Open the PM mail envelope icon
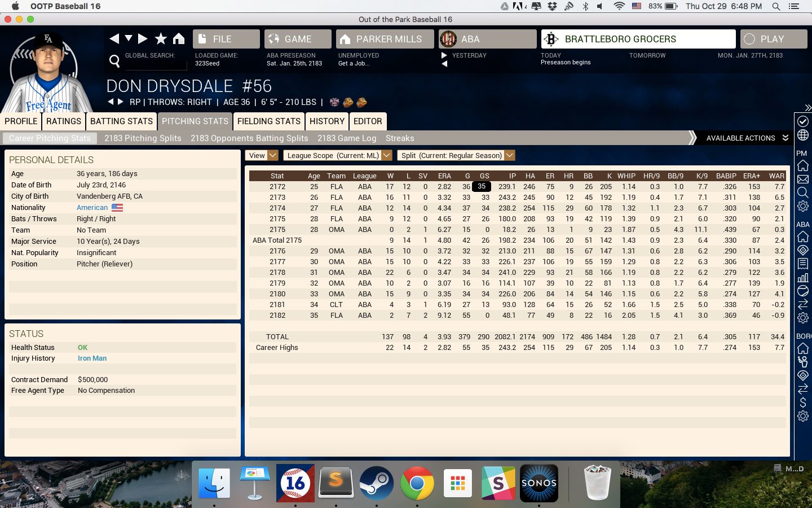The height and width of the screenshot is (508, 812). pos(802,179)
